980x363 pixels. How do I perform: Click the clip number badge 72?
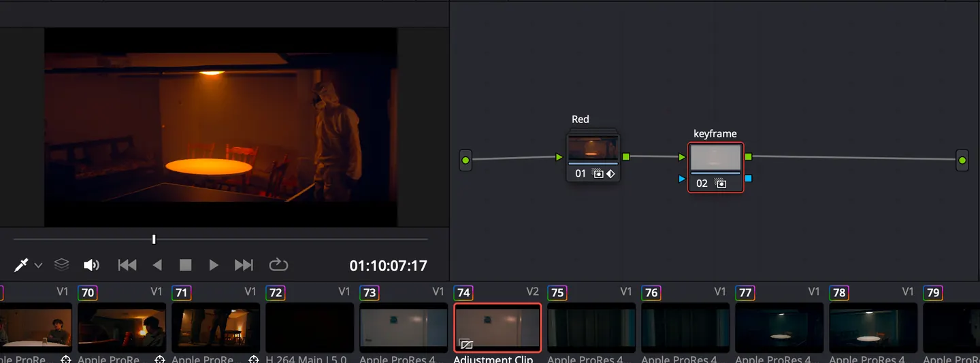(x=276, y=293)
